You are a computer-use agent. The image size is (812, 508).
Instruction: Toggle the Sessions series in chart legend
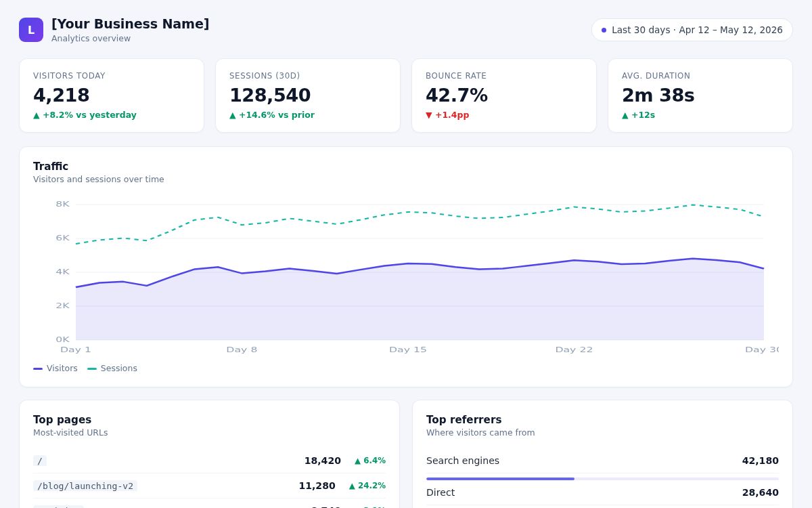(112, 368)
